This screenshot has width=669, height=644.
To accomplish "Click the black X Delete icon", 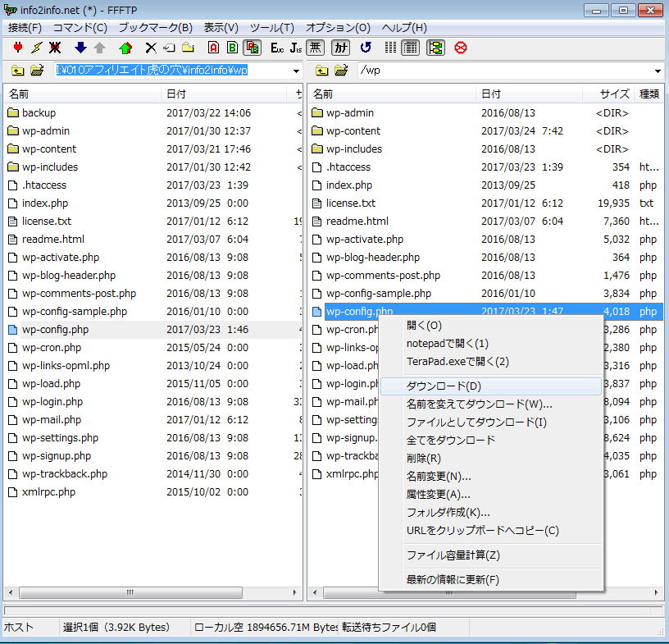I will 151,48.
